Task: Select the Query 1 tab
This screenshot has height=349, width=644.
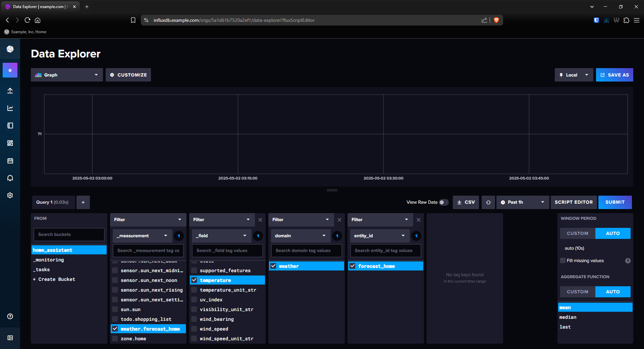Action: pos(52,202)
